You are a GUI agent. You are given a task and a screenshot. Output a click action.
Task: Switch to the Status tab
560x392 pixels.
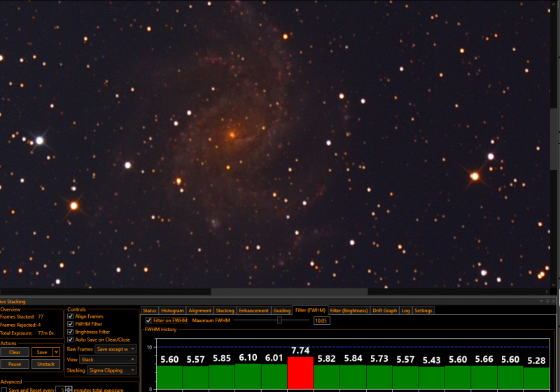coord(150,311)
